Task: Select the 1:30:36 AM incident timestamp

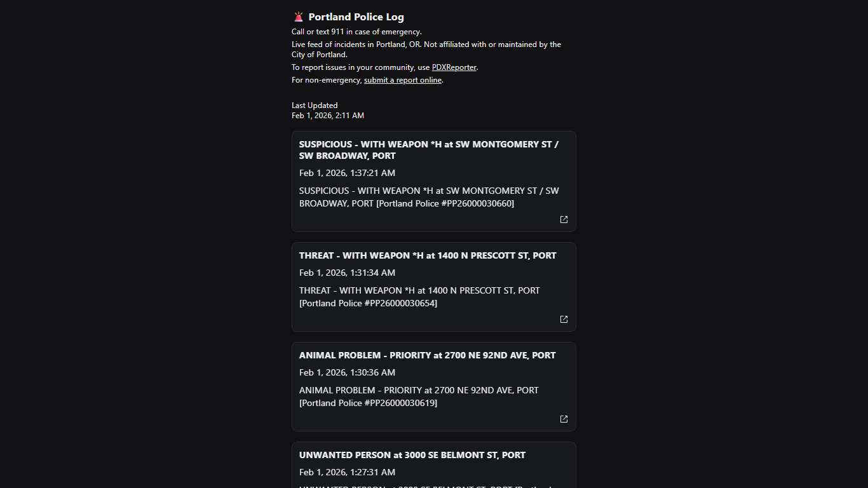Action: coord(347,372)
